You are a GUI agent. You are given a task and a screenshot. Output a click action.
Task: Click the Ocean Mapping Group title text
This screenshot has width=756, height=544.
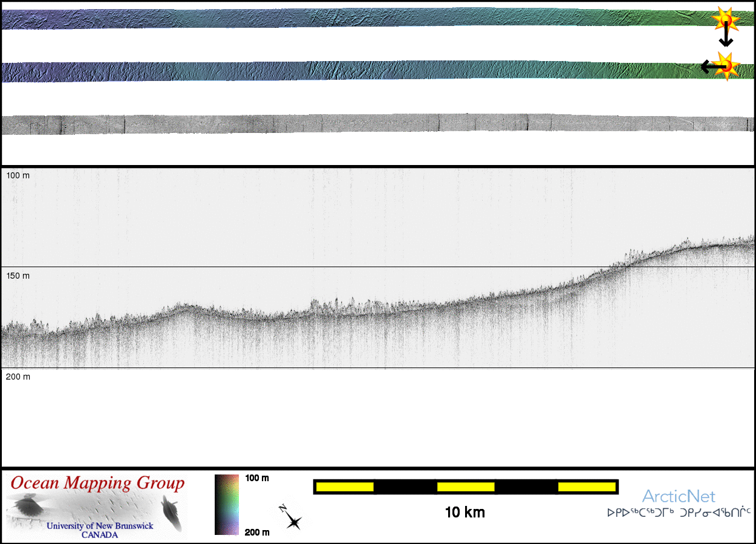[97, 484]
